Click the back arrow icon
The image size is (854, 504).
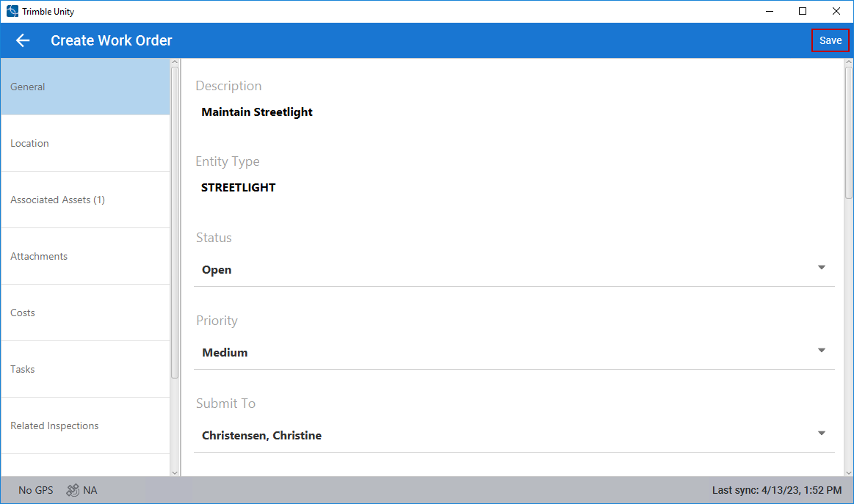23,40
